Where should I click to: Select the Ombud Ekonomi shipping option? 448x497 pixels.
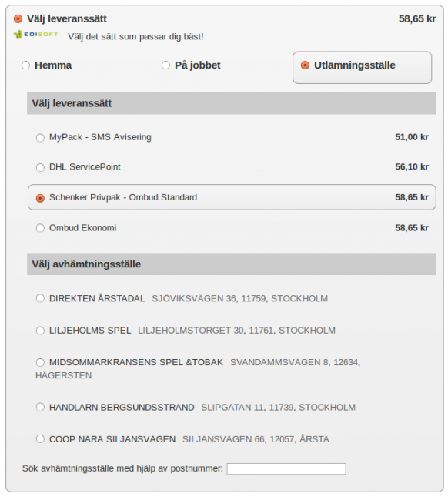click(40, 228)
